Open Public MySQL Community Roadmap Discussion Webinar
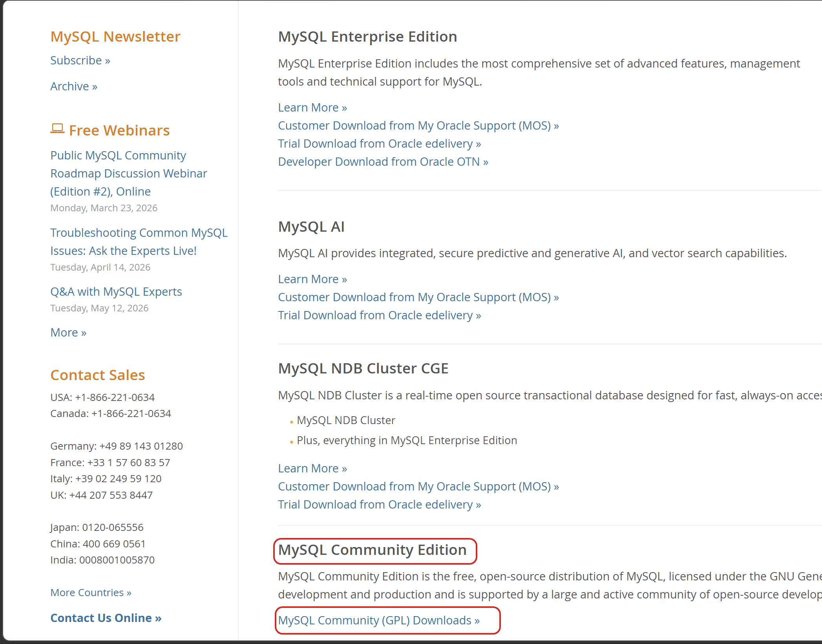 [129, 173]
